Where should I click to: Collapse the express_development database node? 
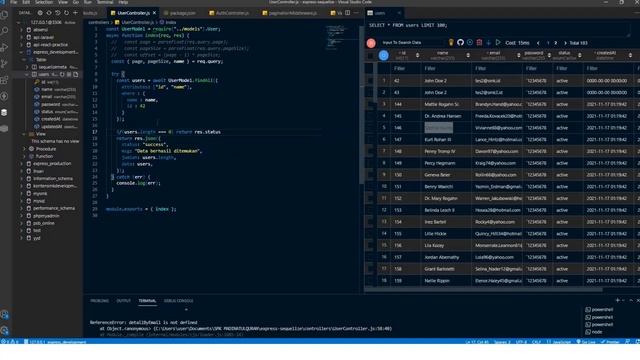[22, 52]
